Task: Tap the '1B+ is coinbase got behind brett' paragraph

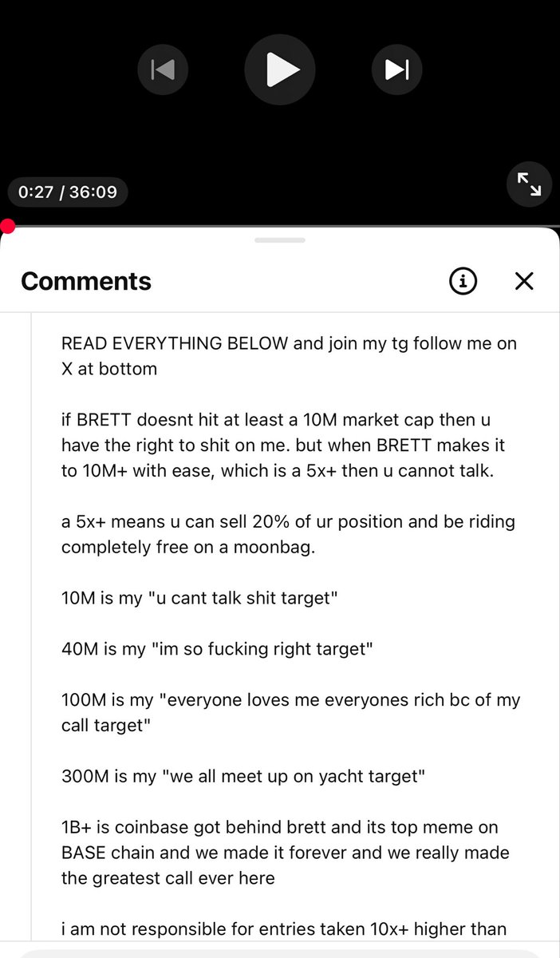Action: [x=286, y=853]
